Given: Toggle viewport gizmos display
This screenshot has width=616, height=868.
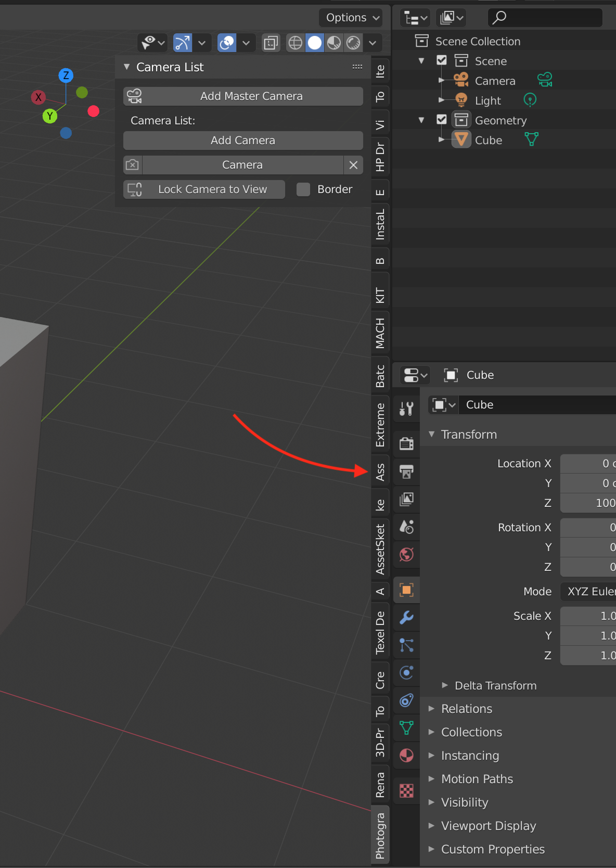Looking at the screenshot, I should click(x=183, y=43).
